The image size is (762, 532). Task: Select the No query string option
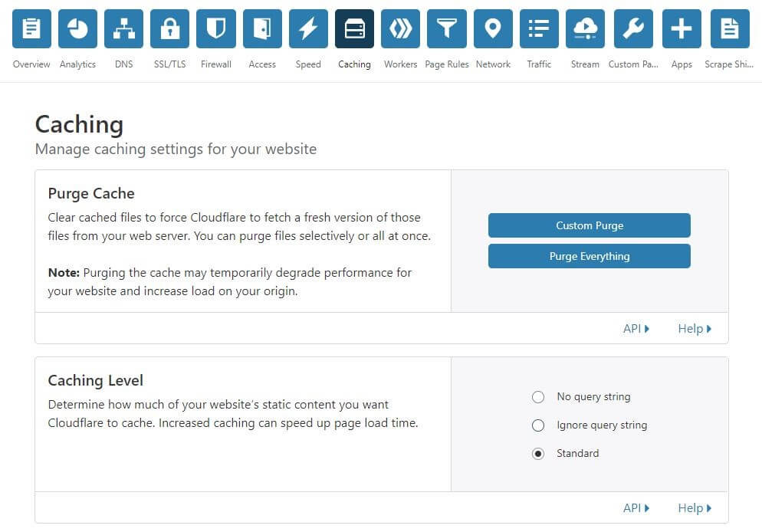[538, 397]
